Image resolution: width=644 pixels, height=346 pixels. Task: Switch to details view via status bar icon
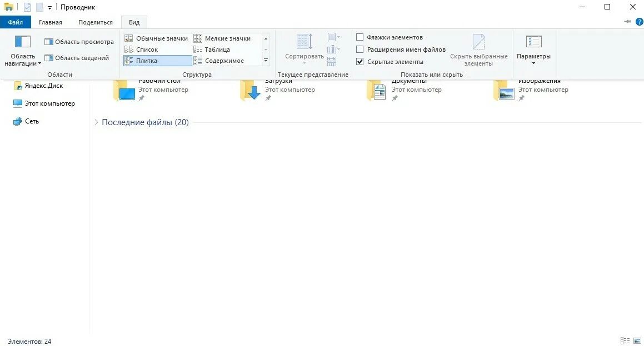click(x=625, y=340)
